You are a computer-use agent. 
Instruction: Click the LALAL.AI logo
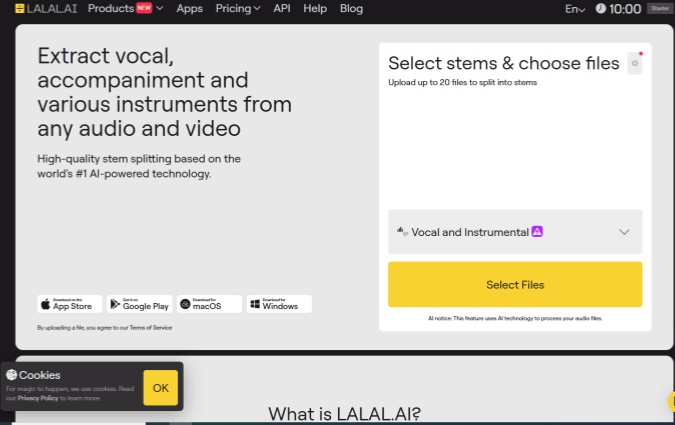pyautogui.click(x=46, y=9)
